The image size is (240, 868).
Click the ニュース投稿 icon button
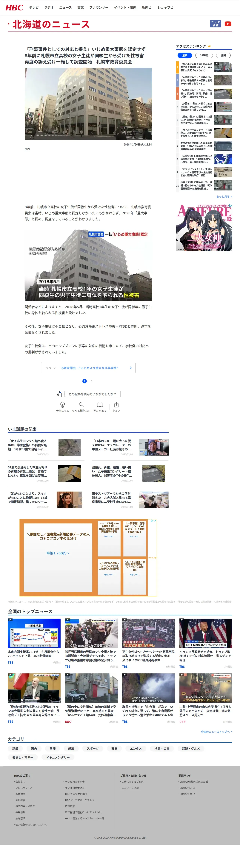[216, 24]
